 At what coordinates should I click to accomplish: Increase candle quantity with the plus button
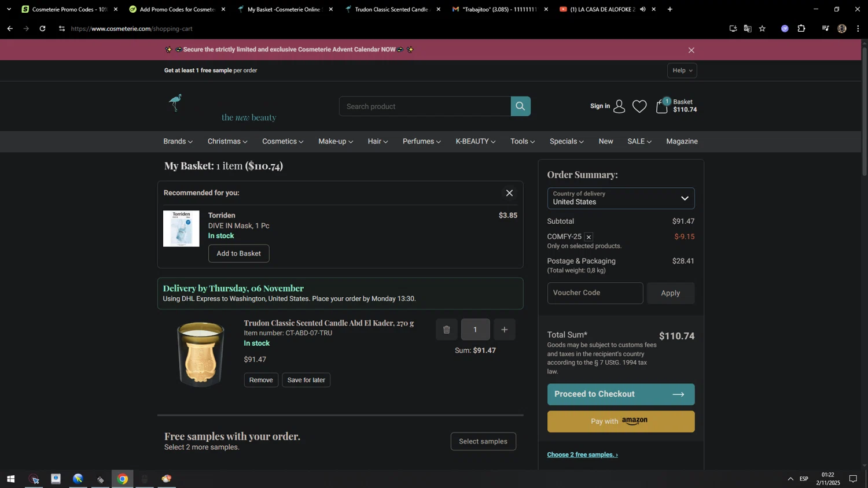click(x=504, y=330)
